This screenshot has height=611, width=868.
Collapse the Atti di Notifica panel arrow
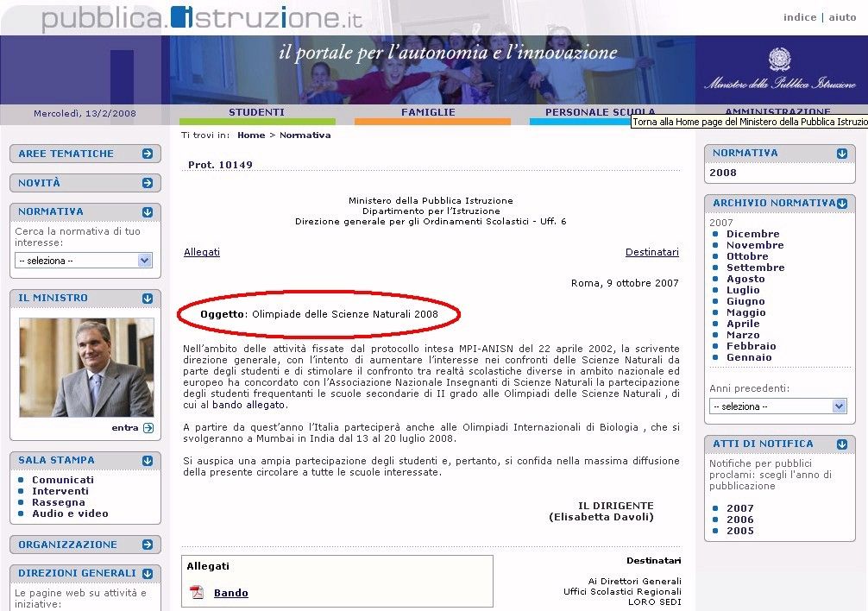click(842, 444)
